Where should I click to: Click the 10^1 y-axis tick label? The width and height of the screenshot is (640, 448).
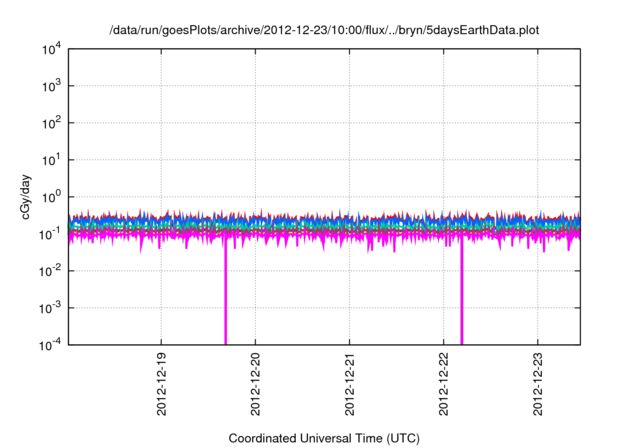51,160
